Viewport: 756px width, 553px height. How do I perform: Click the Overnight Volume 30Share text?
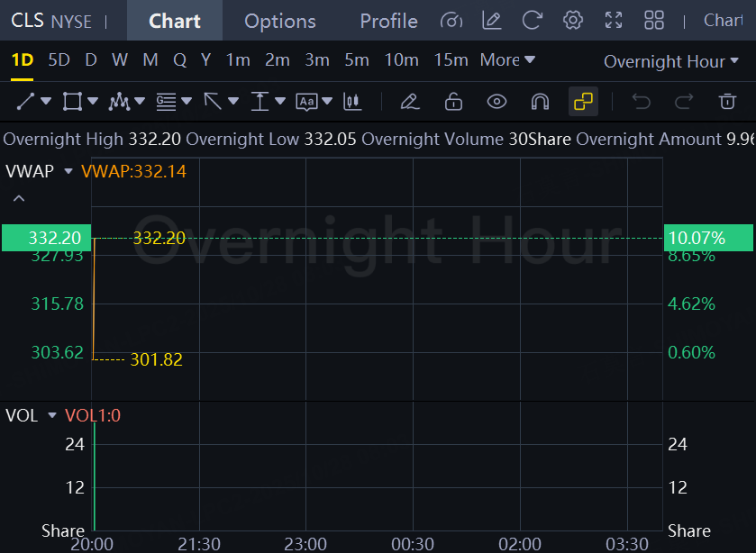tap(466, 139)
